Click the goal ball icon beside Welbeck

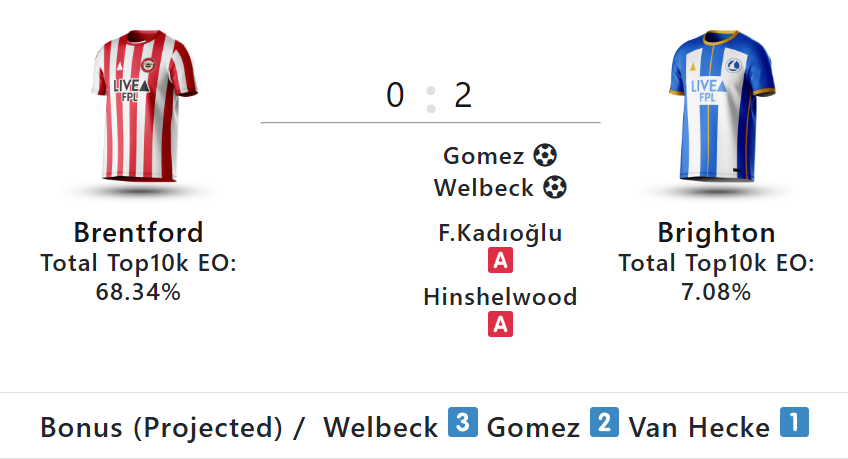555,187
